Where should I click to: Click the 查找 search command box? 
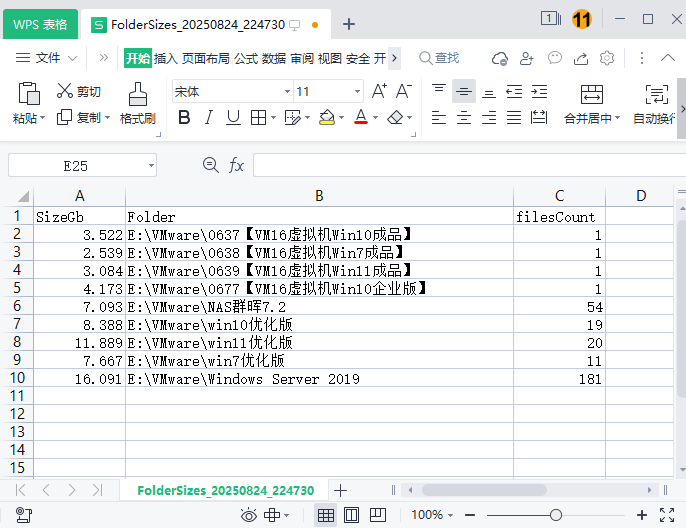[x=440, y=58]
